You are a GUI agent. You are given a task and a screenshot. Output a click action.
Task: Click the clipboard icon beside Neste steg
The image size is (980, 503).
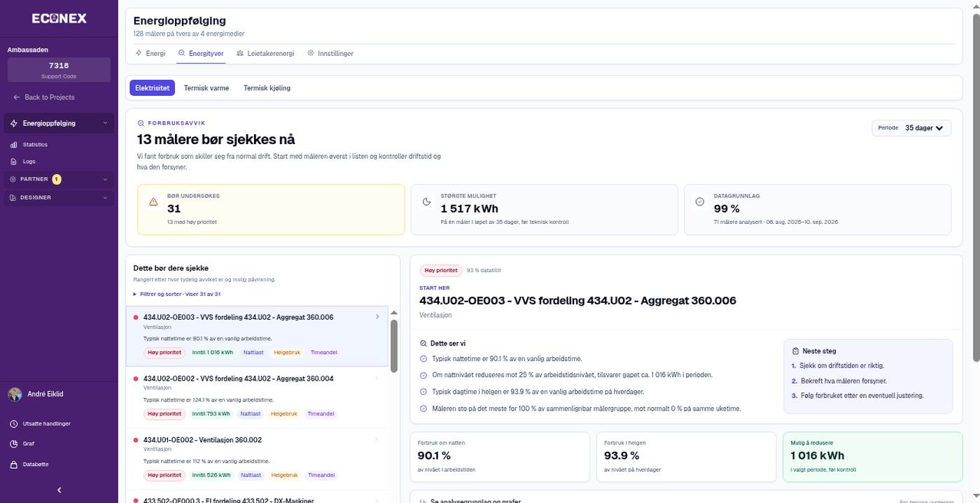coord(795,351)
